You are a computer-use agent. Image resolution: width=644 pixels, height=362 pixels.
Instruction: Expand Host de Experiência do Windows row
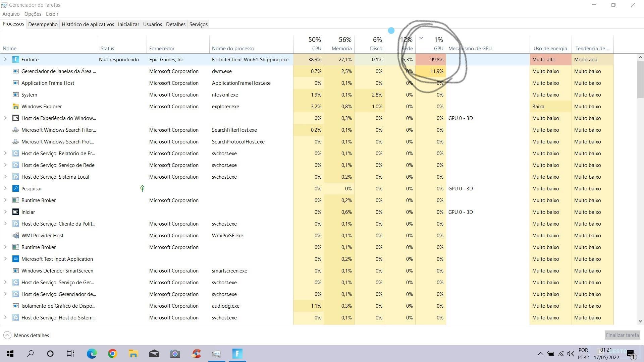pos(5,118)
